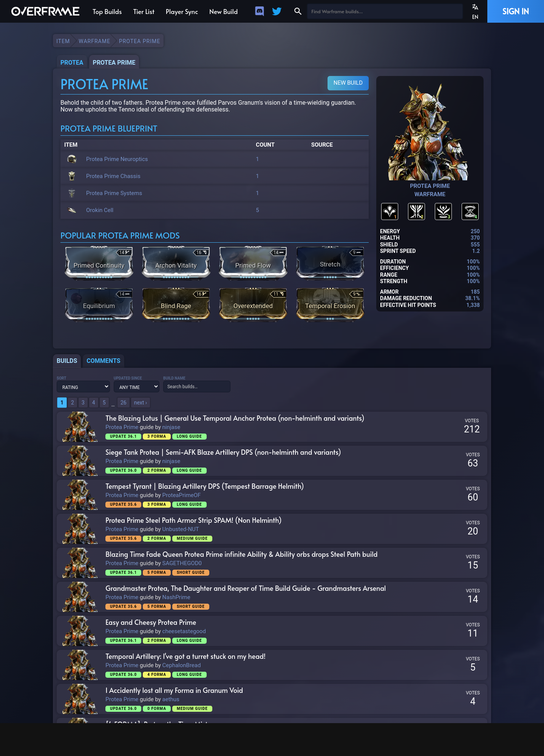544x756 pixels.
Task: Open the Blind Rage mod card
Action: (176, 304)
